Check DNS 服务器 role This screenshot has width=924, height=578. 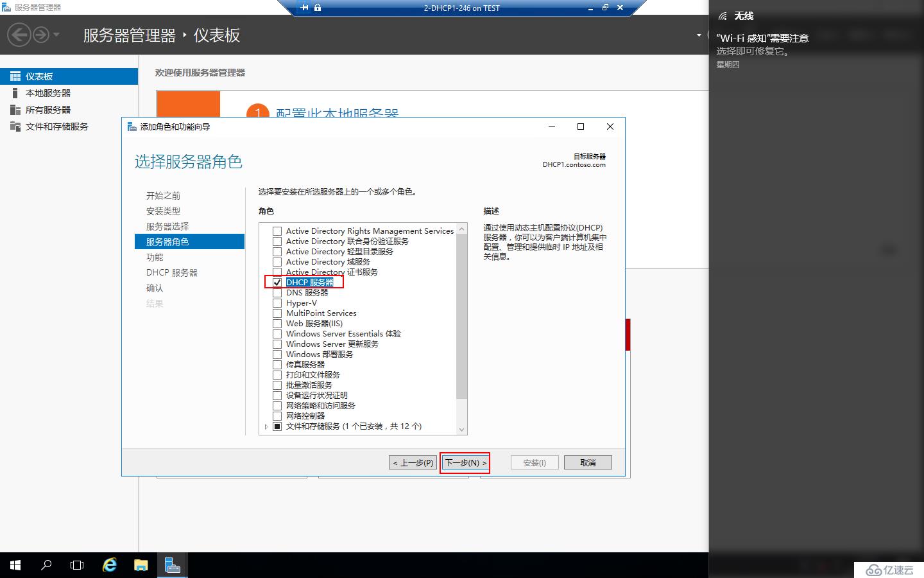277,293
